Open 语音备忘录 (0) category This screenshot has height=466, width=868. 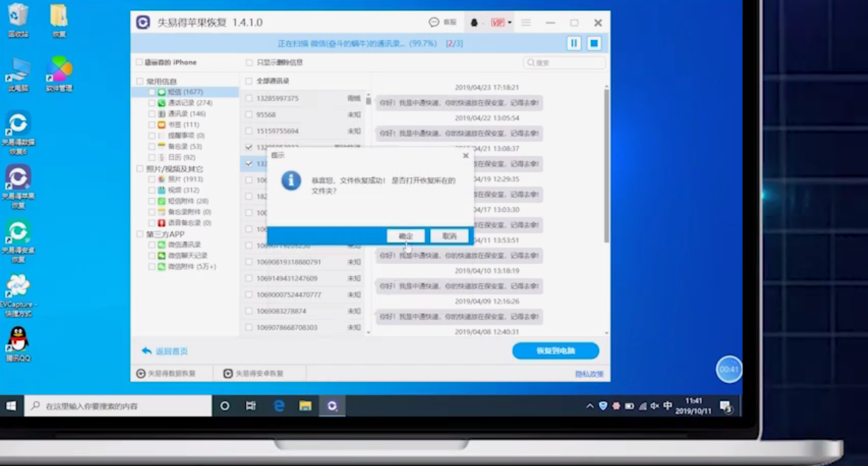tap(189, 222)
